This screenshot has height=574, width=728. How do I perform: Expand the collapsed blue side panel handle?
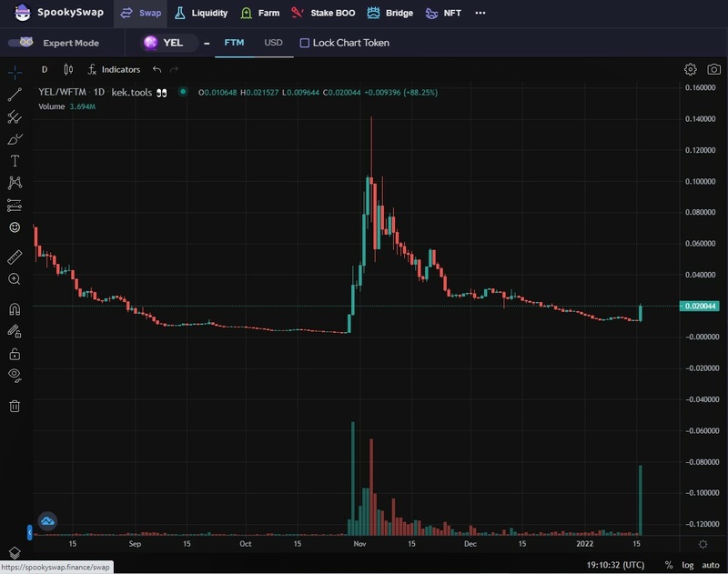pyautogui.click(x=30, y=532)
